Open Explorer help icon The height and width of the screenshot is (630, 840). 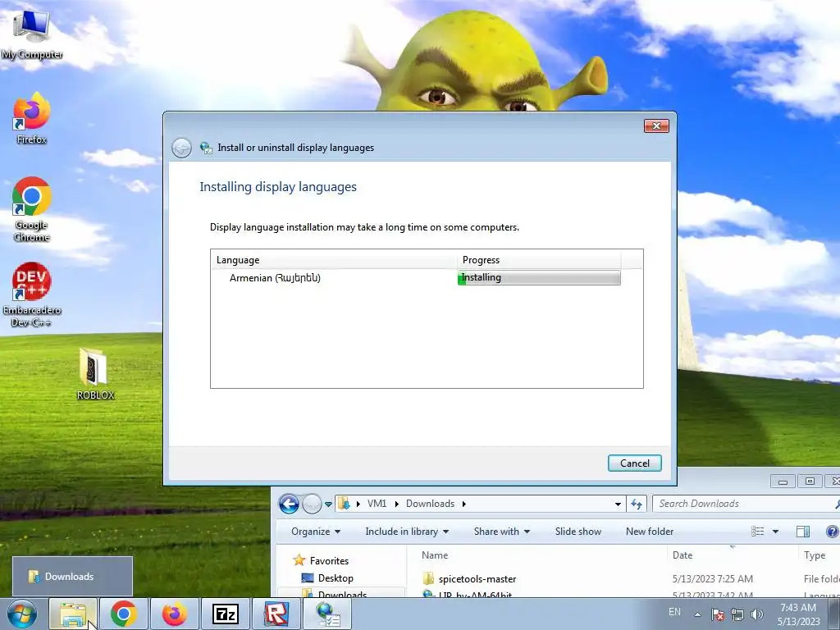(832, 532)
